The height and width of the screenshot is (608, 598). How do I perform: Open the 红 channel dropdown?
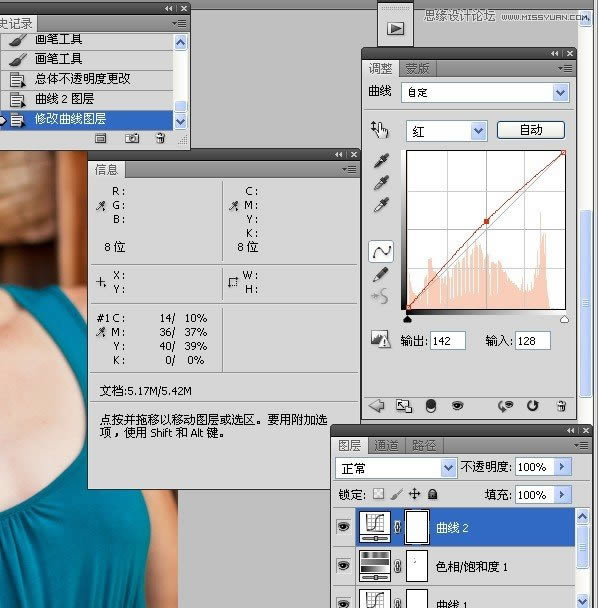point(447,131)
